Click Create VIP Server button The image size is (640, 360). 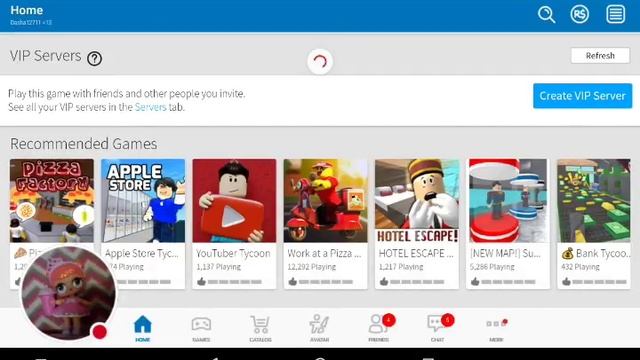[x=582, y=96]
